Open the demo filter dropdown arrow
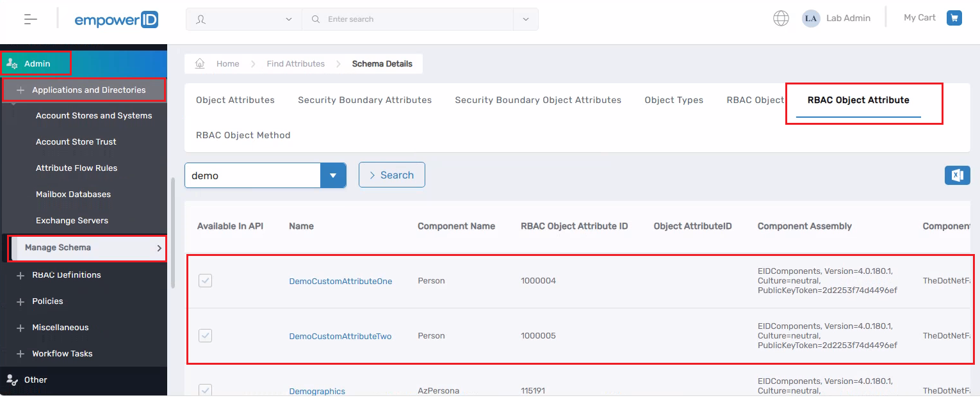Viewport: 980px width, 398px height. 333,175
